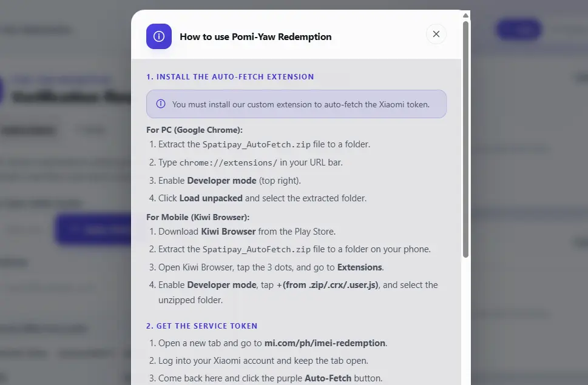Click the info icon in the extension notice
This screenshot has width=588, height=385.
pos(160,104)
